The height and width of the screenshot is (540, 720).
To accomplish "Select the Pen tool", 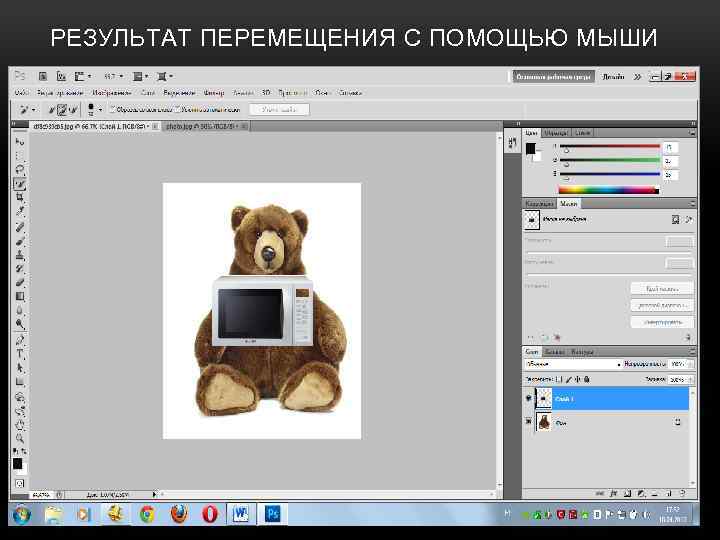I will (x=19, y=340).
